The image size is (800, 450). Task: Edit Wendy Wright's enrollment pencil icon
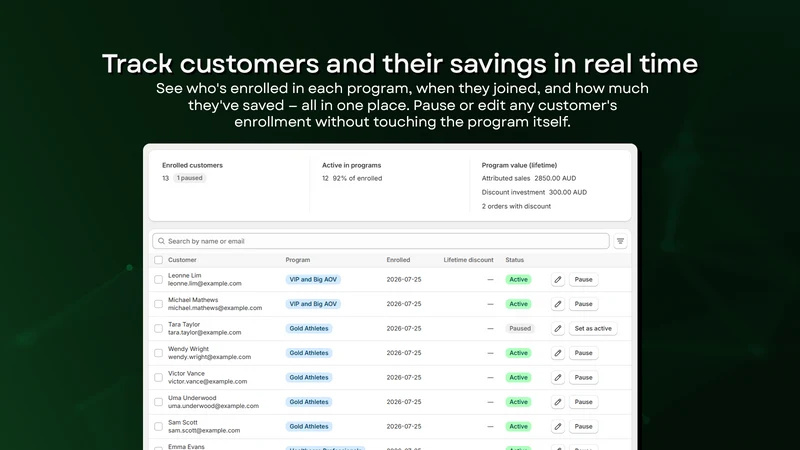(558, 353)
